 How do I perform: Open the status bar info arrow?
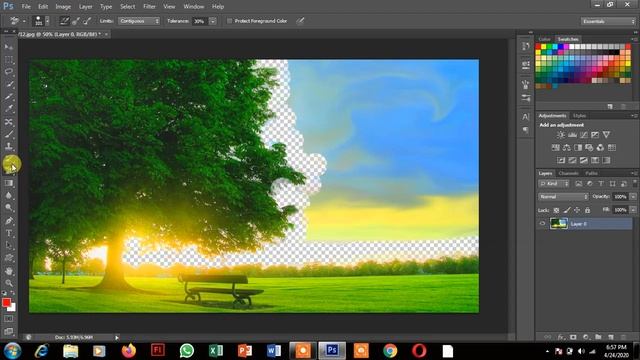click(x=117, y=338)
